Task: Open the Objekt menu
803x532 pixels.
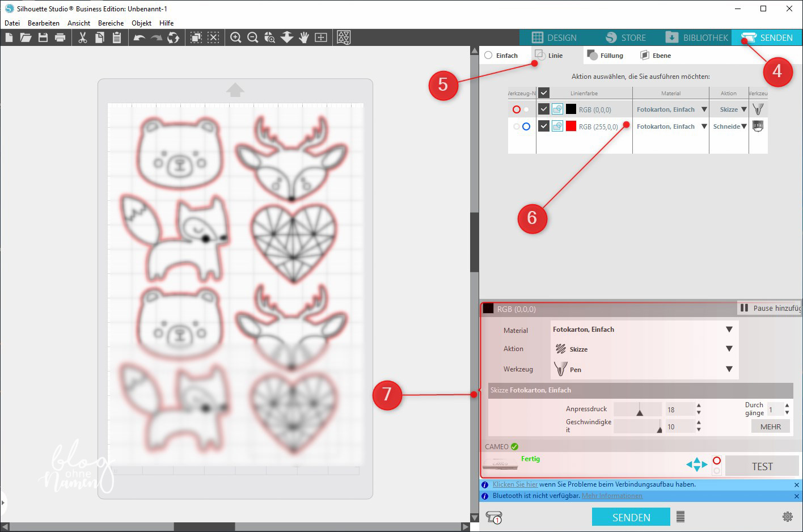Action: [141, 23]
